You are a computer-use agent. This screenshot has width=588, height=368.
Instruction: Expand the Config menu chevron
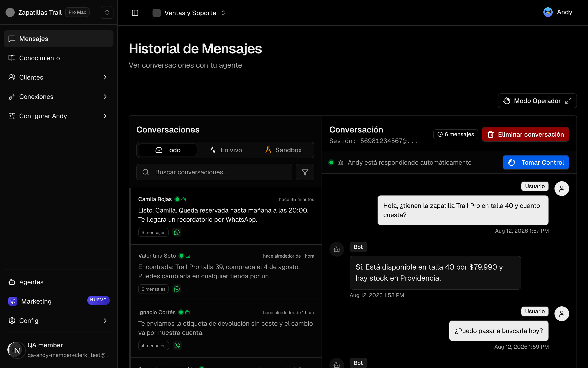tap(105, 321)
